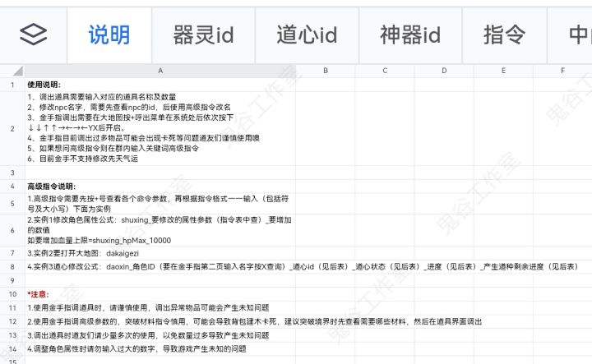Select row 1 header
This screenshot has width=592, height=364.
pos(12,85)
